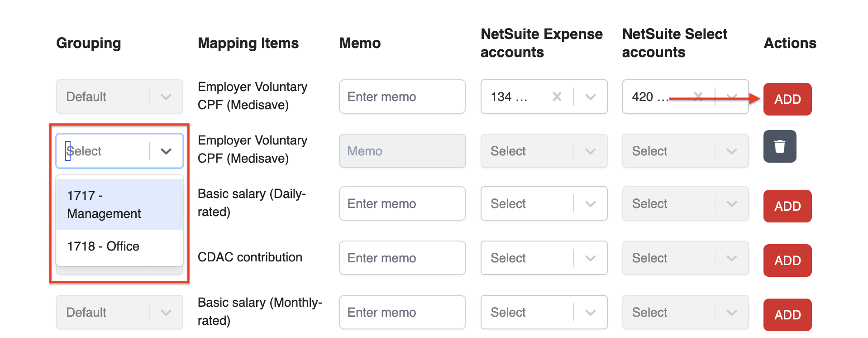Click the trash delete icon

779,146
